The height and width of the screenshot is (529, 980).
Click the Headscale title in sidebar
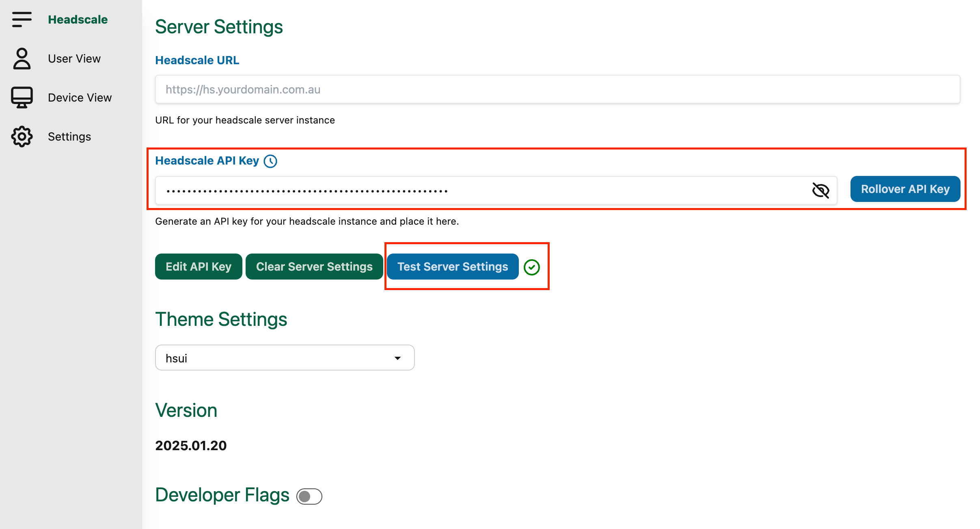78,20
